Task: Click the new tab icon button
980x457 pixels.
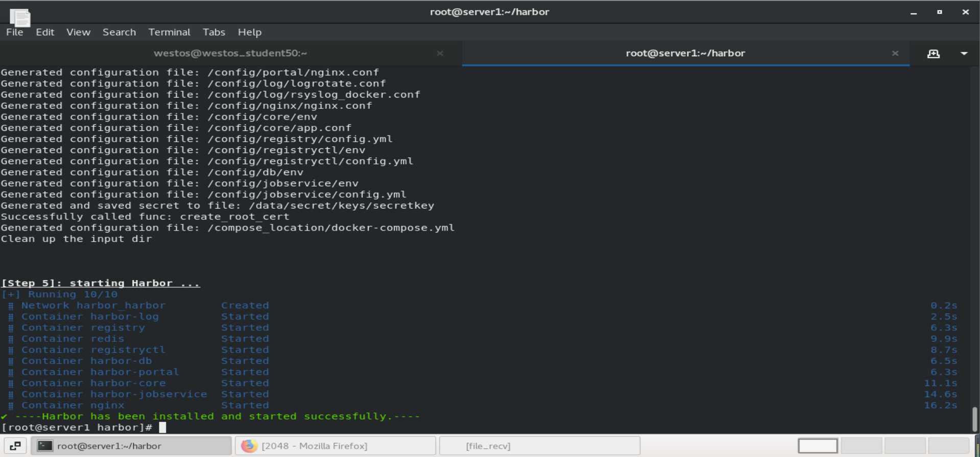Action: (934, 54)
